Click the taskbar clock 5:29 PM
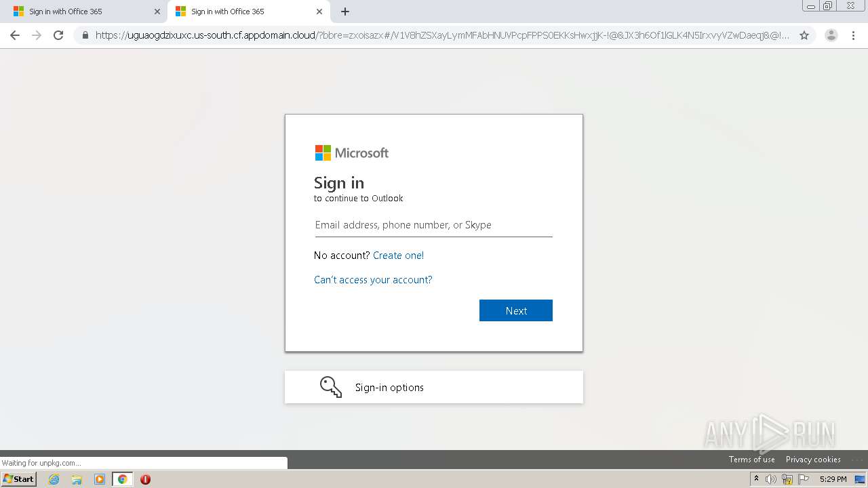Image resolution: width=868 pixels, height=488 pixels. point(833,479)
